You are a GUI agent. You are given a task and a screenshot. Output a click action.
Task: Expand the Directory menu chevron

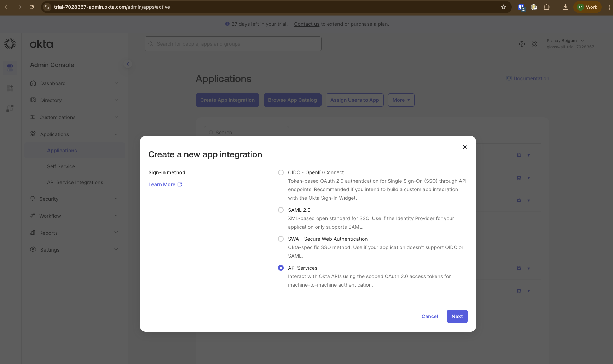116,100
